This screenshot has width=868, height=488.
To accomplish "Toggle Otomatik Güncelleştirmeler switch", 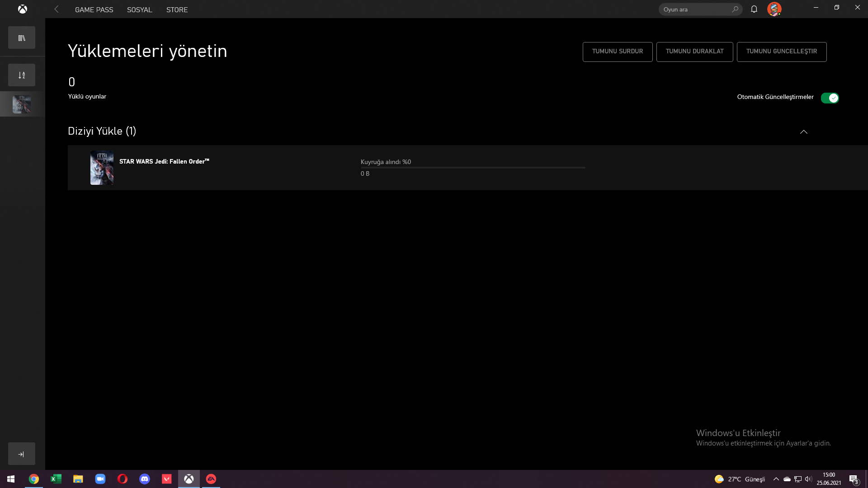I will click(830, 98).
